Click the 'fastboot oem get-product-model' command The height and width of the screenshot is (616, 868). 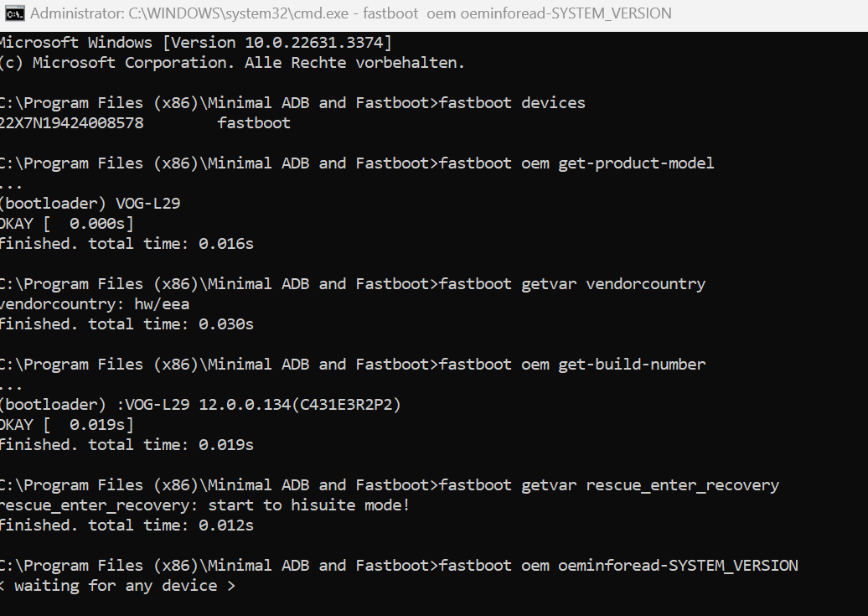click(x=576, y=163)
